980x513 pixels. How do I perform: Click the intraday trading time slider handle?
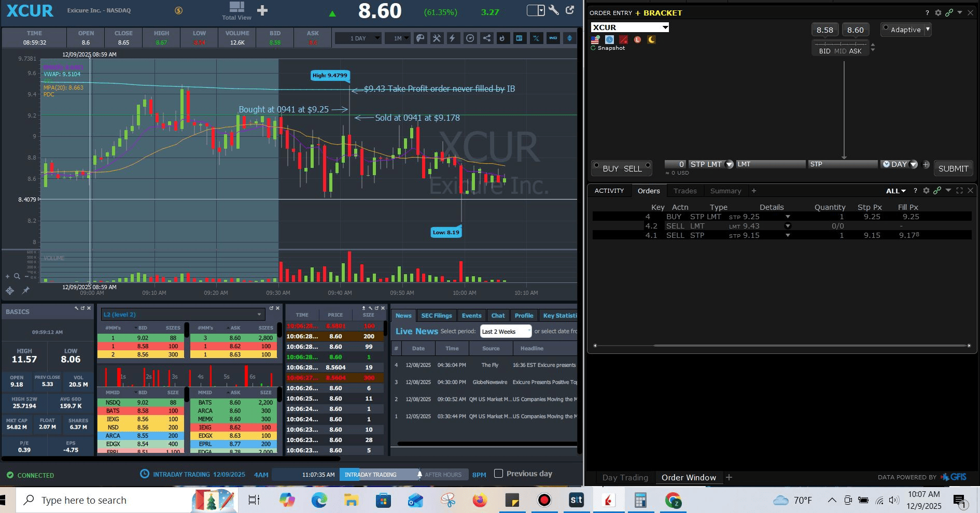point(419,474)
